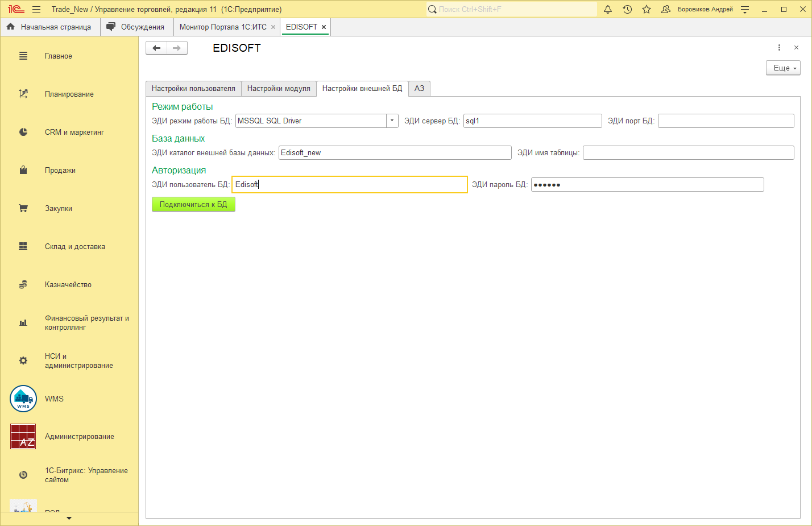Open the main hamburger menu icon
This screenshot has height=526, width=812.
(36, 9)
